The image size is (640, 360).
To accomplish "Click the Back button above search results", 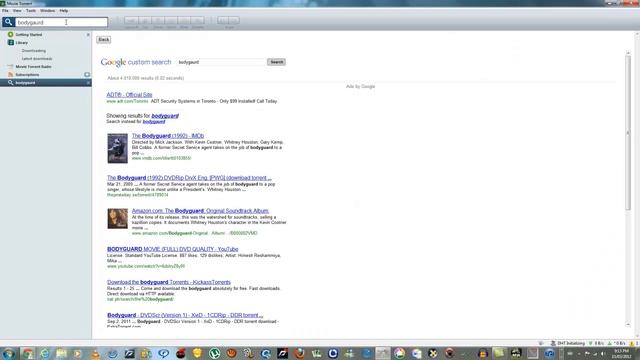I will click(x=104, y=40).
